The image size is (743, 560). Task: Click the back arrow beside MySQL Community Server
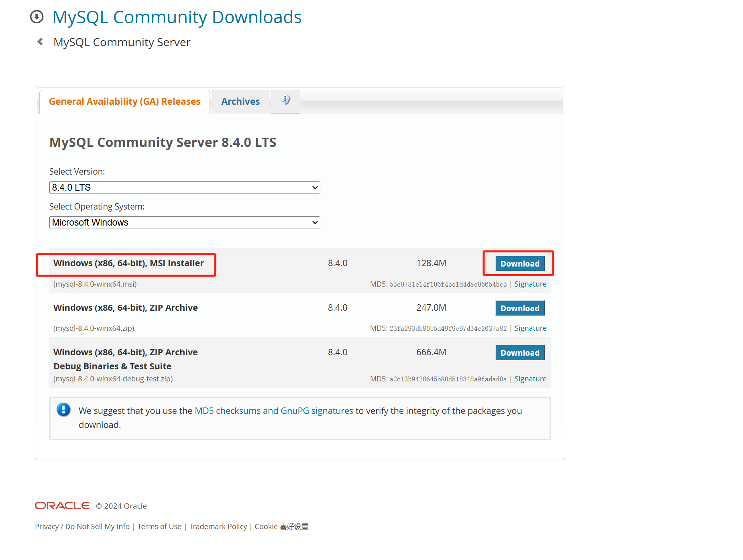[x=40, y=42]
